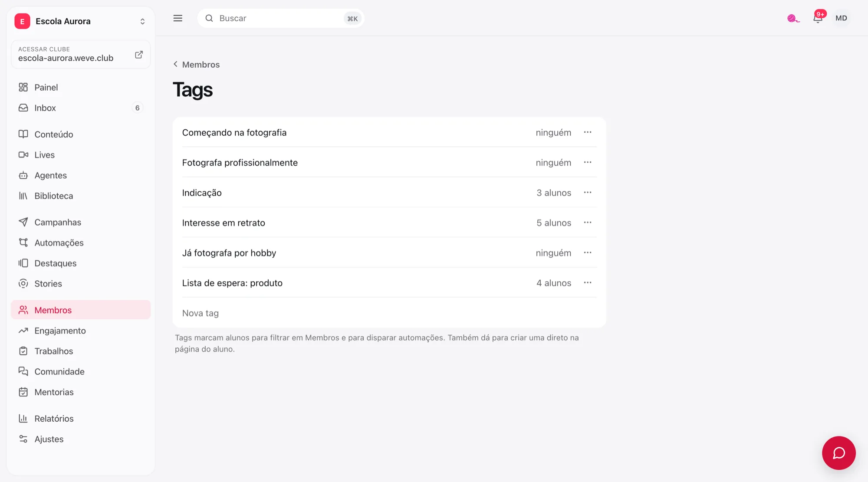Open the notifications bell
Viewport: 868px width, 482px height.
point(818,18)
